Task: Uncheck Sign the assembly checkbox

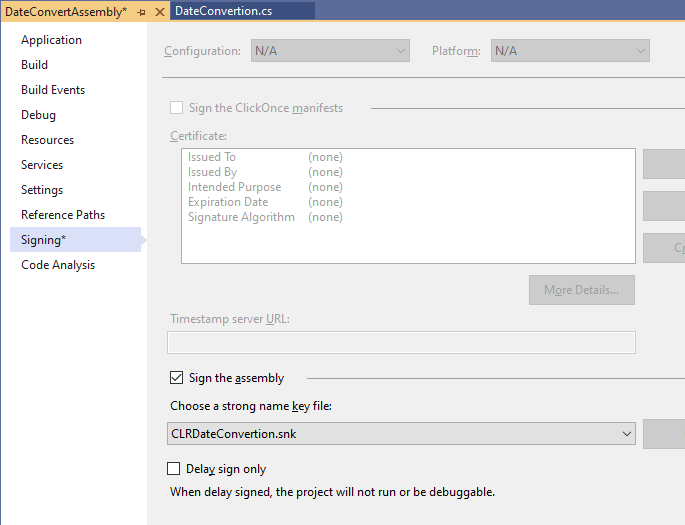Action: click(x=177, y=378)
